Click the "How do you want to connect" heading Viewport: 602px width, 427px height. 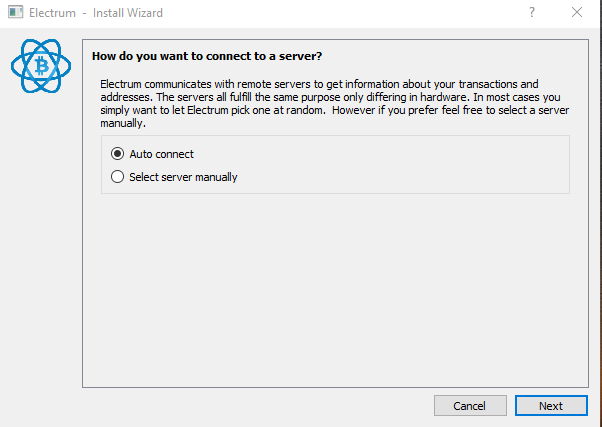(207, 56)
